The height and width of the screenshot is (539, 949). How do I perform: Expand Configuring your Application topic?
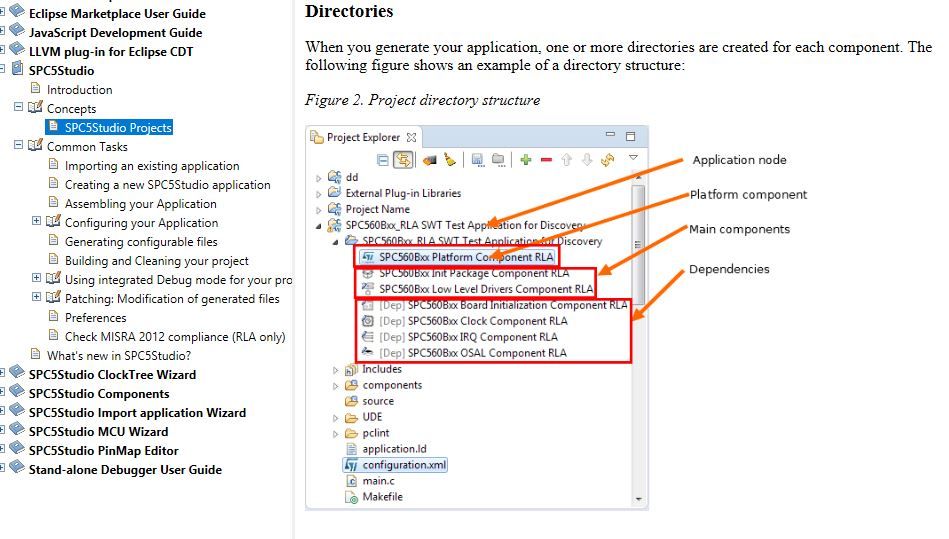pos(36,221)
